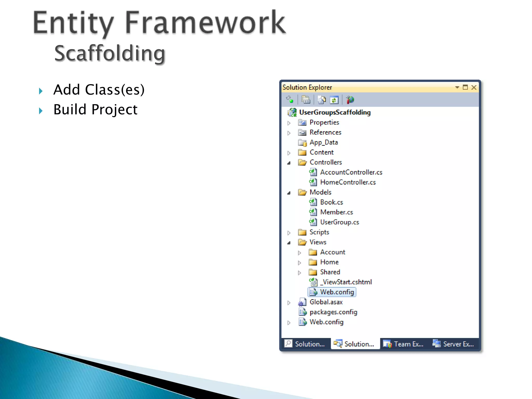Select packages.config file

333,312
